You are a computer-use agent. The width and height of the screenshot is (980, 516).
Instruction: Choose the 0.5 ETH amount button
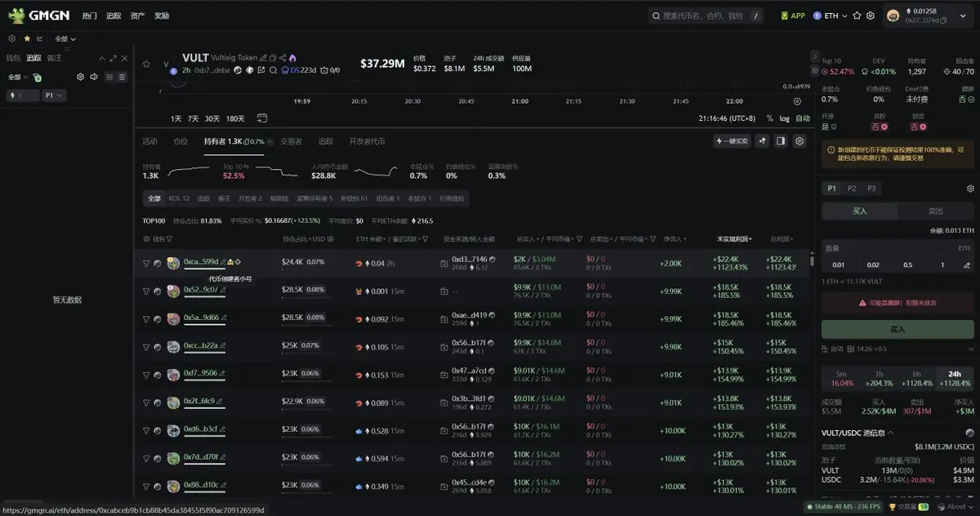907,265
